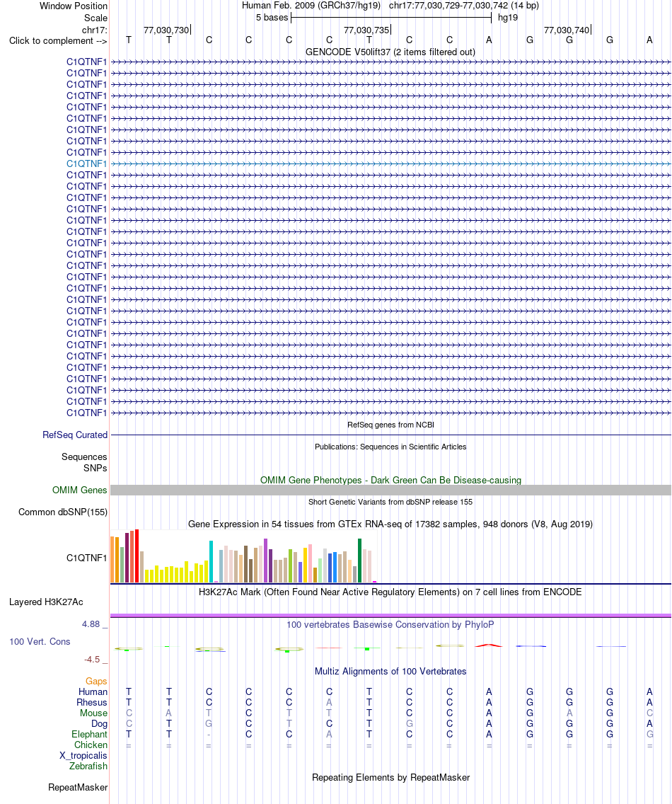Click the Chicken alignment row label
Screen dimensions: 672x804
coord(91,745)
